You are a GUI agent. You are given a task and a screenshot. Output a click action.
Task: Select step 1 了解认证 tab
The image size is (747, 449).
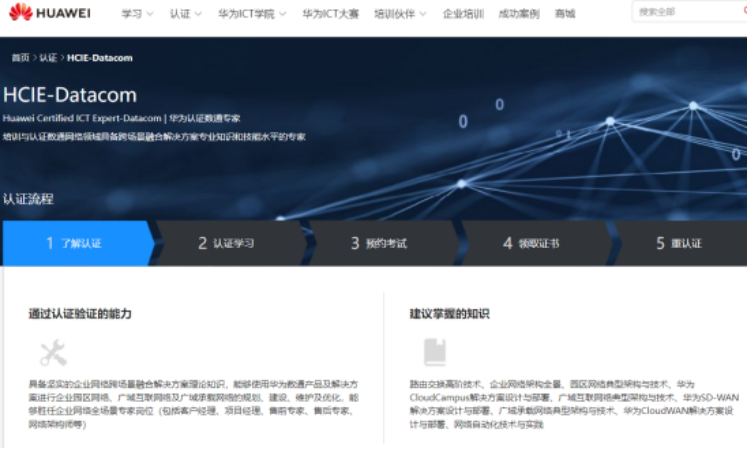click(x=78, y=243)
